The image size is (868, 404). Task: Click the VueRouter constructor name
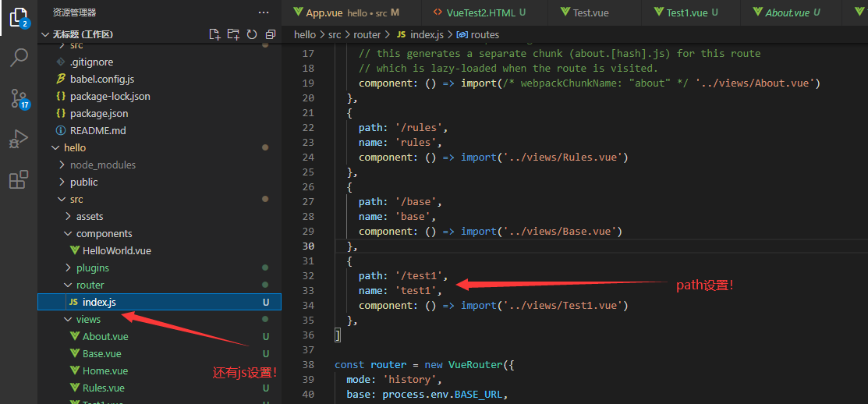pyautogui.click(x=476, y=365)
